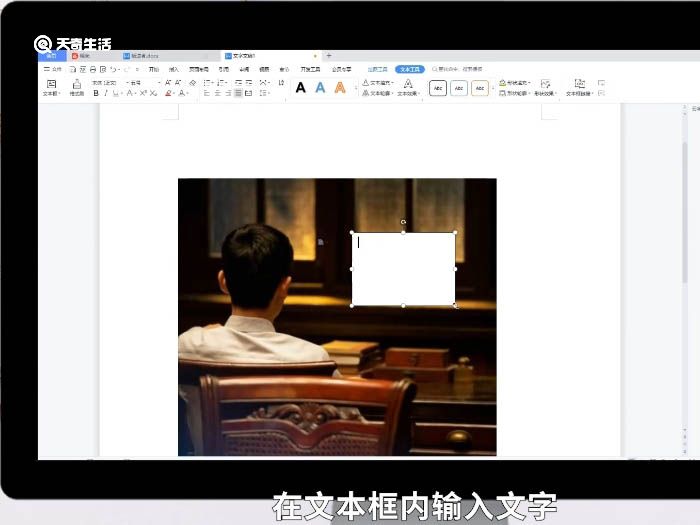Viewport: 700px width, 525px height.
Task: Toggle bold formatting (B)
Action: [x=96, y=93]
